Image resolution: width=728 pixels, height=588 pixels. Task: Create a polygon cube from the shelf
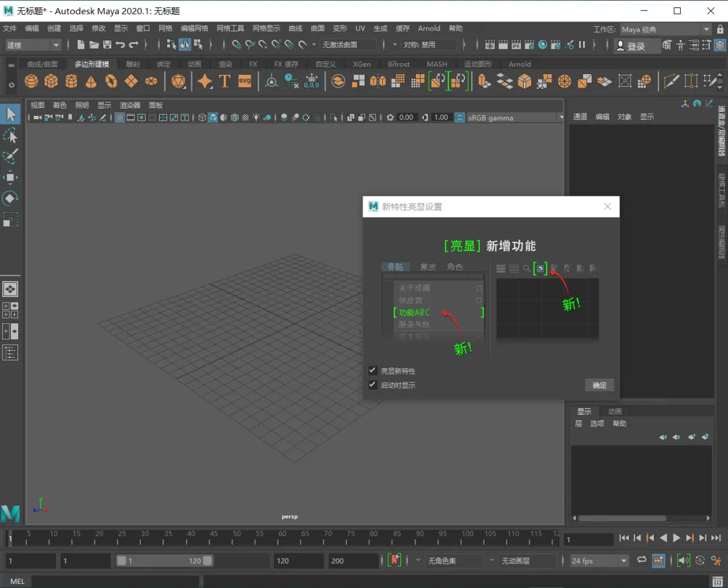[51, 81]
